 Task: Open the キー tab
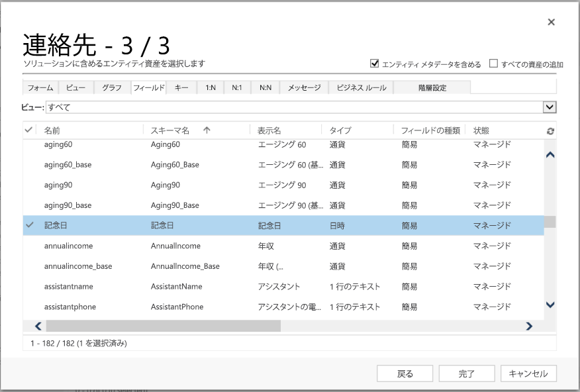[181, 87]
